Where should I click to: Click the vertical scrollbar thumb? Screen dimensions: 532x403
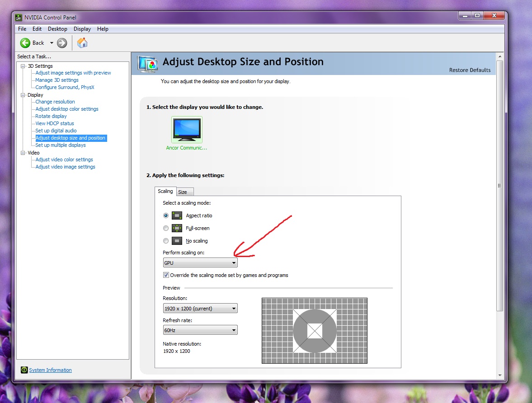click(499, 186)
